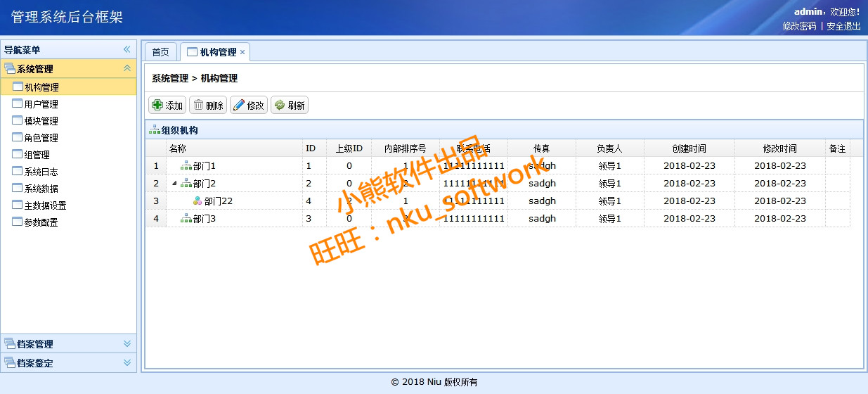The height and width of the screenshot is (394, 868).
Task: Expand the 档案鉴定 accordion section
Action: 127,363
